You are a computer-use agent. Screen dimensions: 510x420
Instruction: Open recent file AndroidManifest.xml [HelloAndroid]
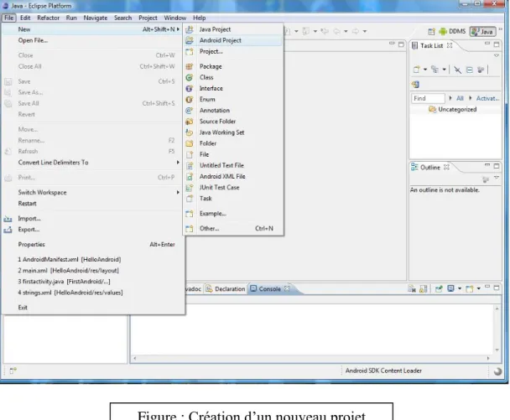[x=70, y=259]
